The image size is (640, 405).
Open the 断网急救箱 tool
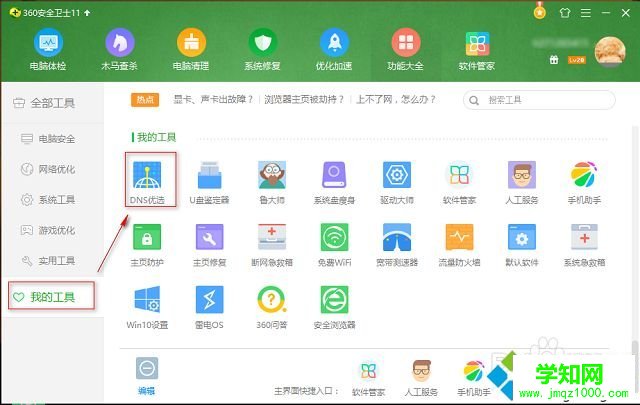point(272,245)
